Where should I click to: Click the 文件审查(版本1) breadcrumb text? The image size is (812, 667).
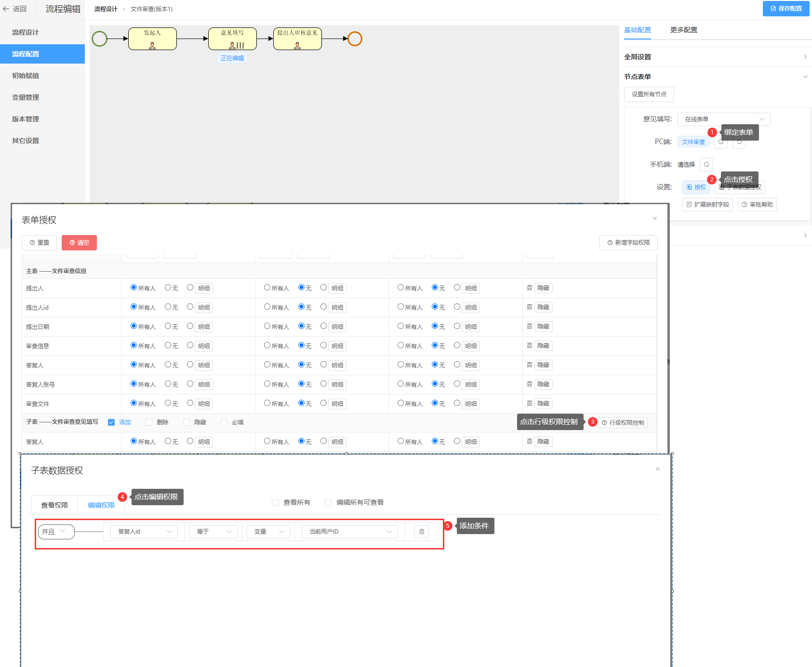(x=152, y=9)
